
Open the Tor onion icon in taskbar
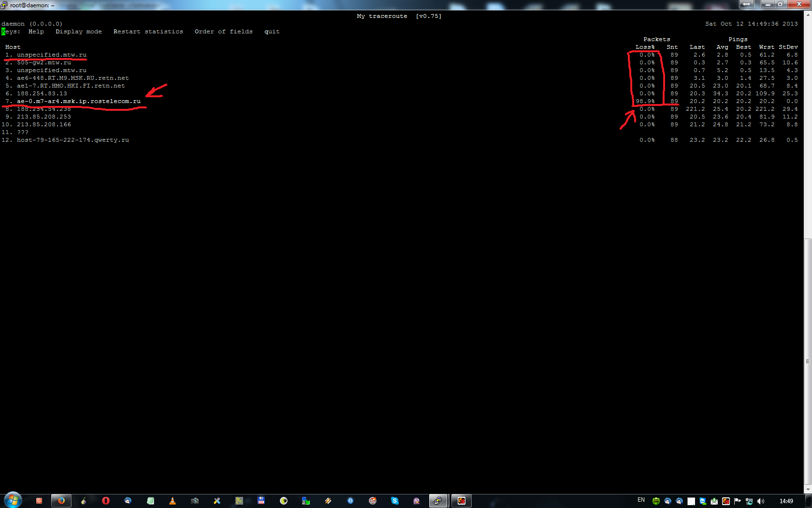coord(84,501)
